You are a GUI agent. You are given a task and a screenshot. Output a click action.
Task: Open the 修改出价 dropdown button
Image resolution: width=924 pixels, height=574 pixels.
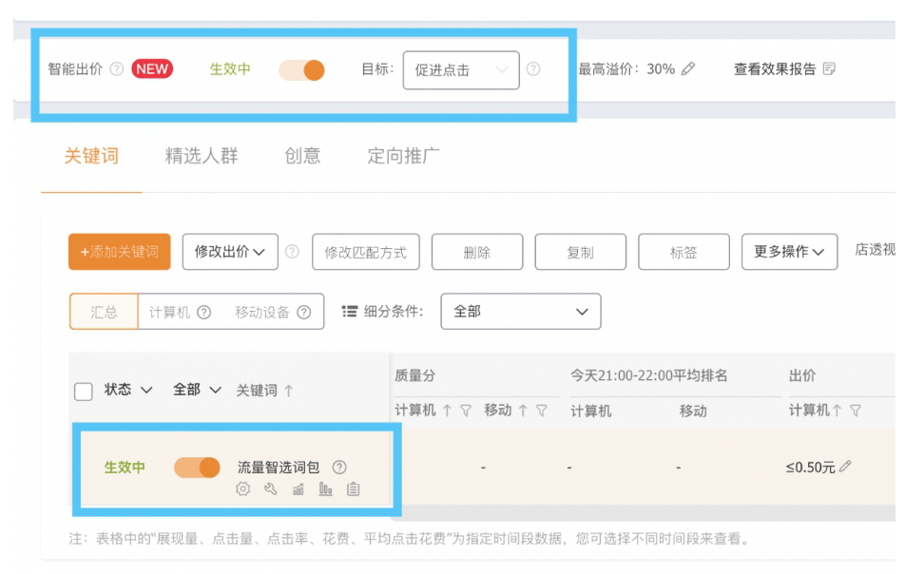tap(230, 252)
